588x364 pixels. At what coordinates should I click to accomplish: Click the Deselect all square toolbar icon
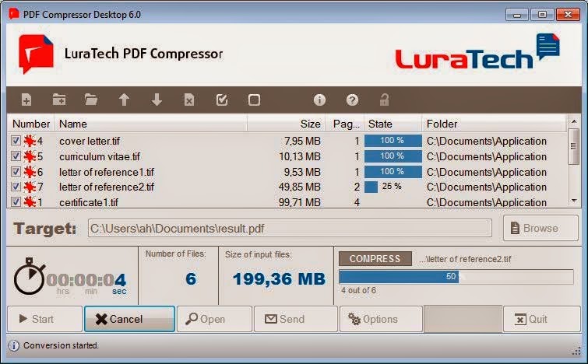[254, 100]
